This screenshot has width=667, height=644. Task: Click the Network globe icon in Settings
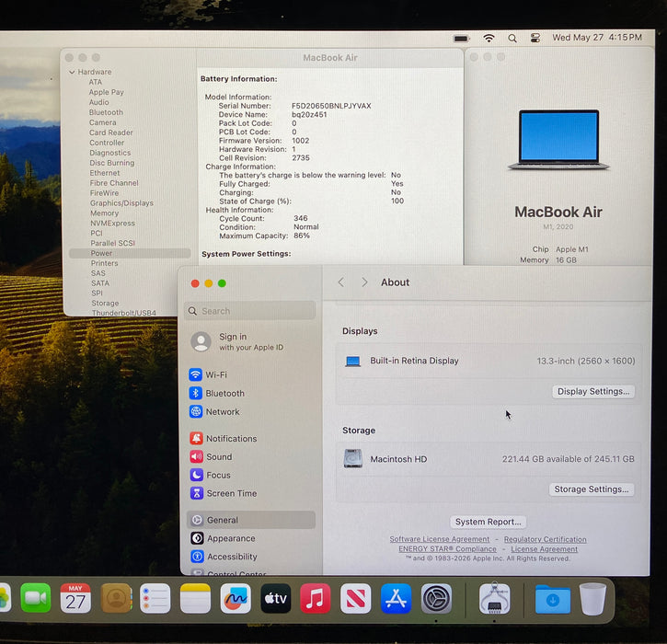click(x=196, y=411)
